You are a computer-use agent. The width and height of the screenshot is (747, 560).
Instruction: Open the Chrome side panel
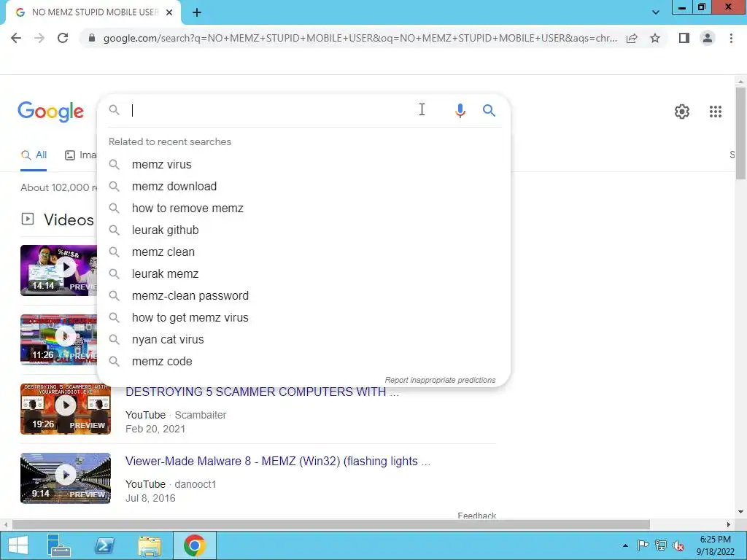click(684, 38)
